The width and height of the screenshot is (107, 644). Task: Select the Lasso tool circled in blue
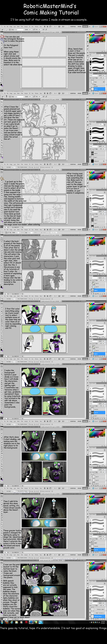2,39
